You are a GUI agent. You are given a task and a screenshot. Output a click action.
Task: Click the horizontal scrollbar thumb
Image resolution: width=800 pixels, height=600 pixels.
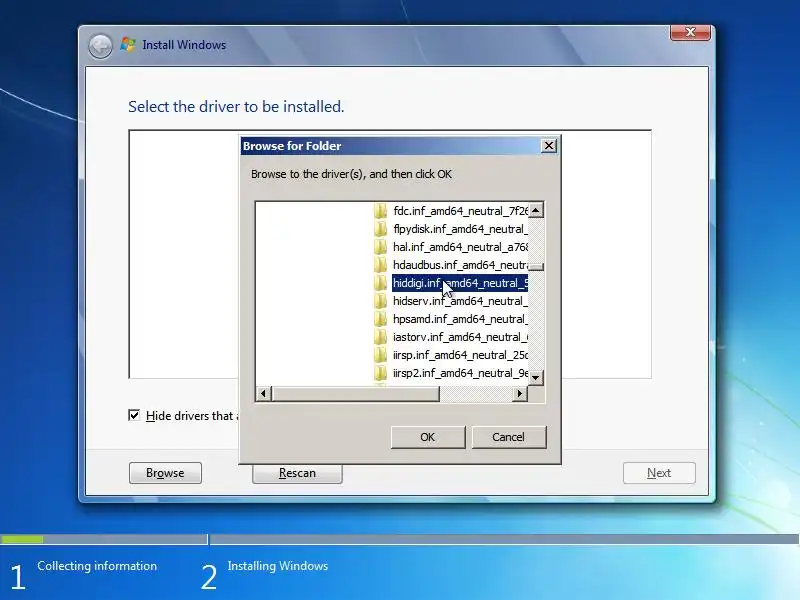point(355,393)
